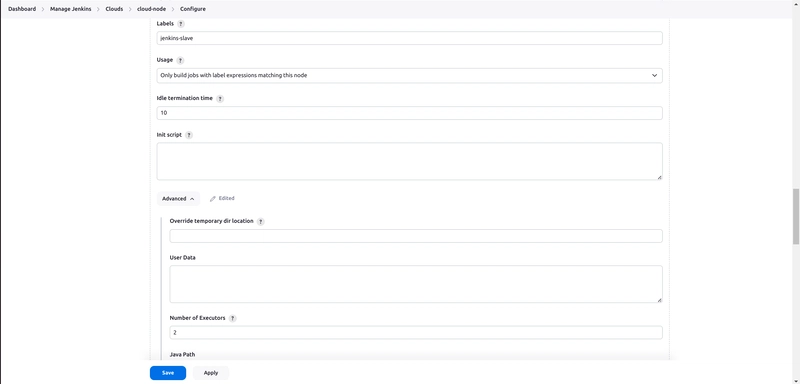Open the Usage dropdown

point(409,75)
